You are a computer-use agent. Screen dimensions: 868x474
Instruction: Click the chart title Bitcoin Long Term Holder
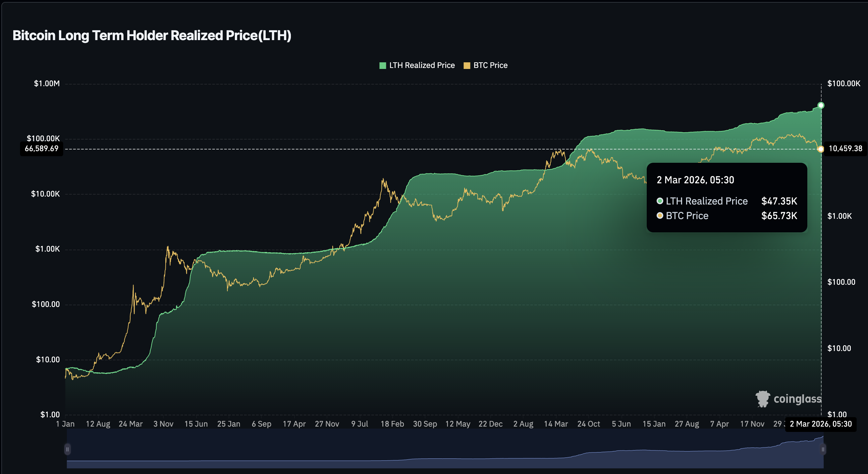[x=152, y=35]
